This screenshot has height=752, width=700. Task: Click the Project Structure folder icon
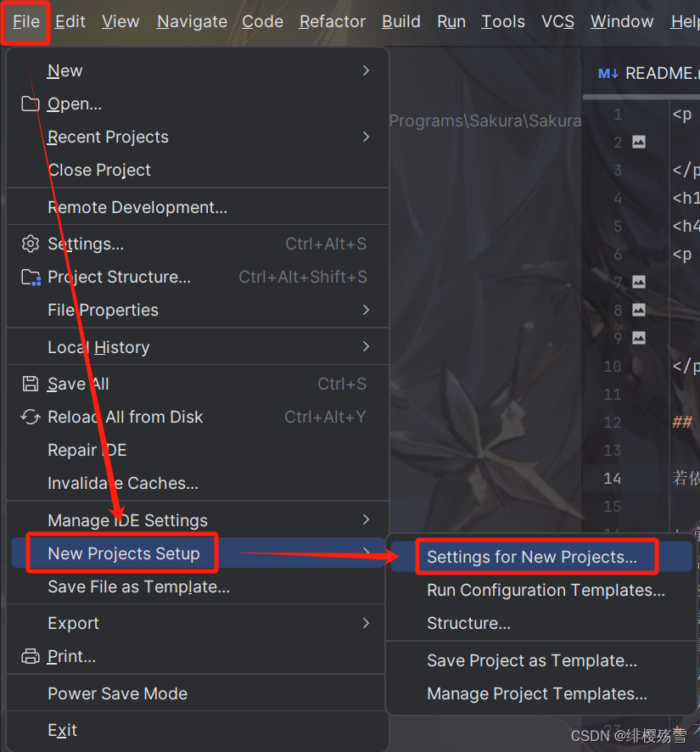31,278
